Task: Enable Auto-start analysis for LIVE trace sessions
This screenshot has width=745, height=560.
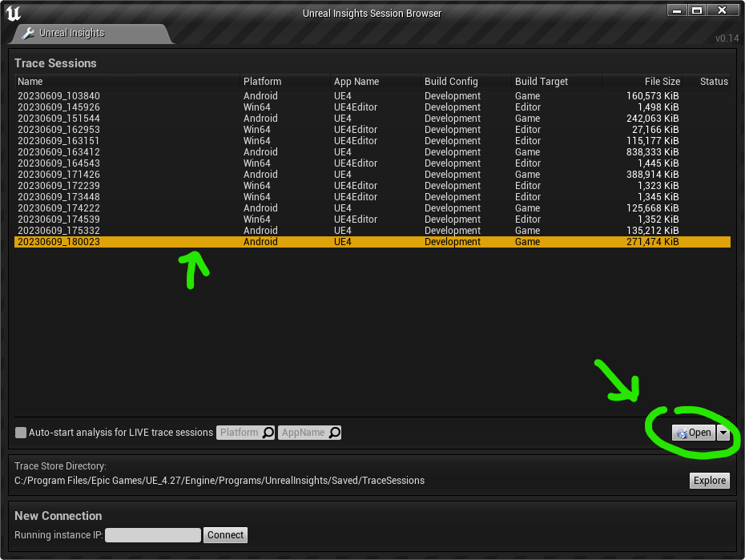Action: tap(21, 433)
